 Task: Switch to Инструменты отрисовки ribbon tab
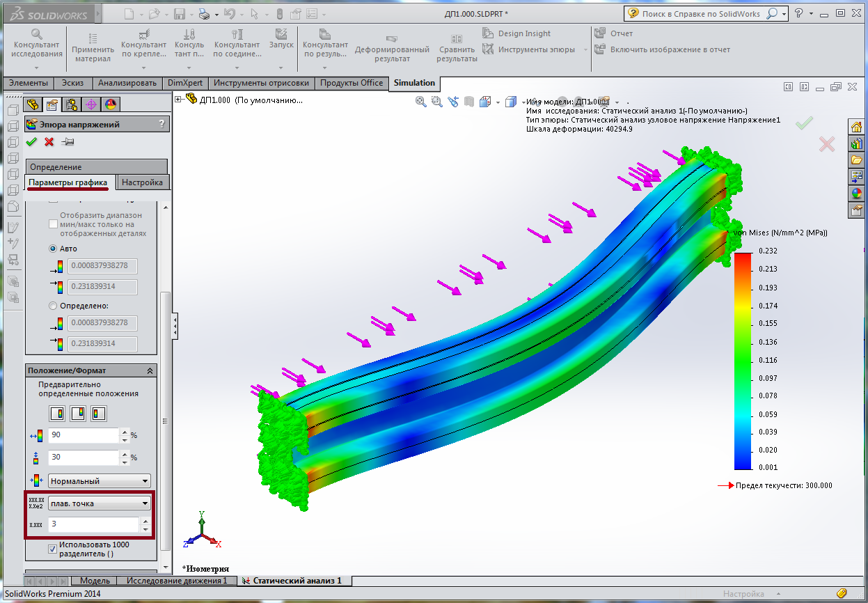[x=261, y=83]
